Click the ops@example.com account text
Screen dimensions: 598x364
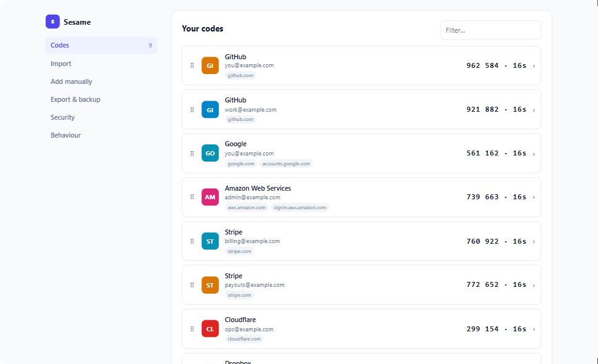click(x=249, y=329)
